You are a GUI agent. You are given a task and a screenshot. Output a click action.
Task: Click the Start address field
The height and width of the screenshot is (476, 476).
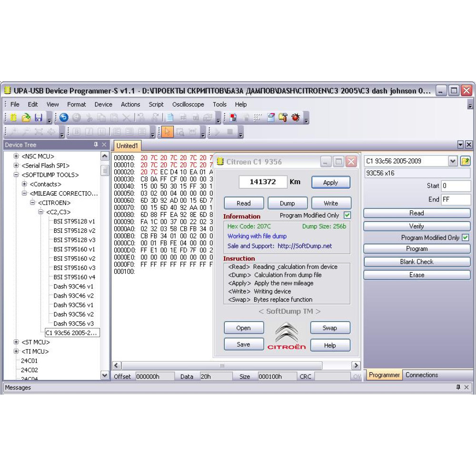tap(456, 186)
